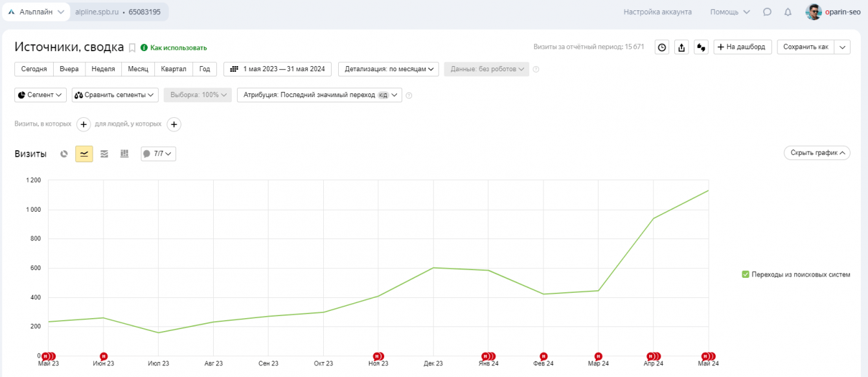This screenshot has height=377, width=868.
Task: Open Атрибуция: Последний значимый переход dropdown
Action: [x=319, y=95]
